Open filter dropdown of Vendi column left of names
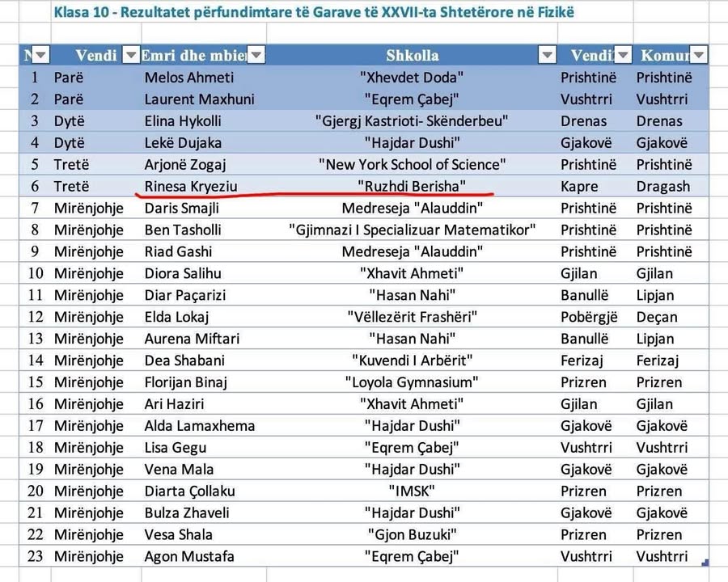Screen dimensions: 728x582 130,55
